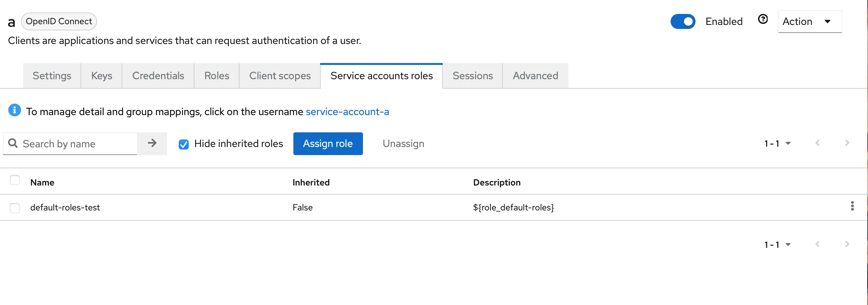The height and width of the screenshot is (305, 868).
Task: Expand the top 1-1 per-page dropdown
Action: pos(777,144)
